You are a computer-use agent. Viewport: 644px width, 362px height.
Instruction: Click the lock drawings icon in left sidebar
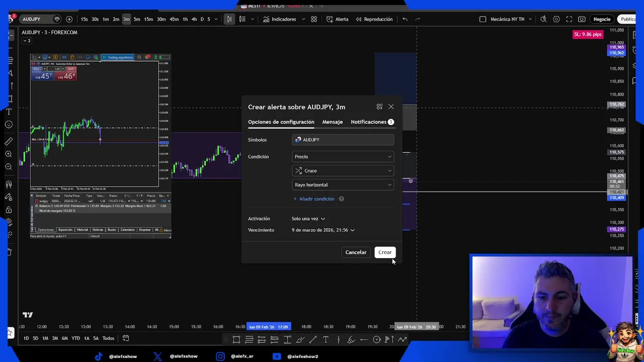(x=9, y=210)
